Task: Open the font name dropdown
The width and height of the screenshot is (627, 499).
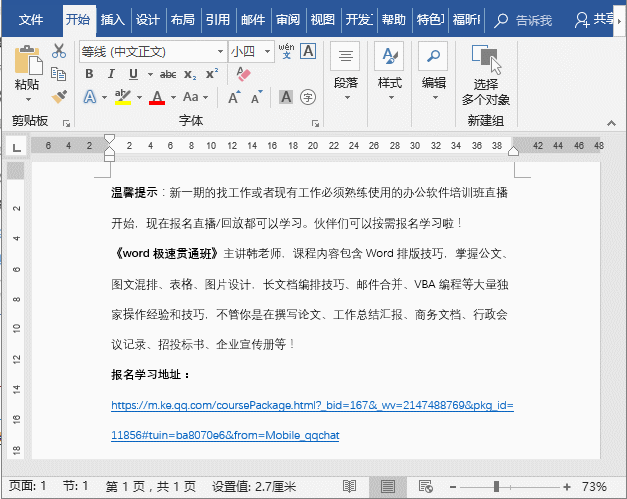Action: pyautogui.click(x=220, y=51)
